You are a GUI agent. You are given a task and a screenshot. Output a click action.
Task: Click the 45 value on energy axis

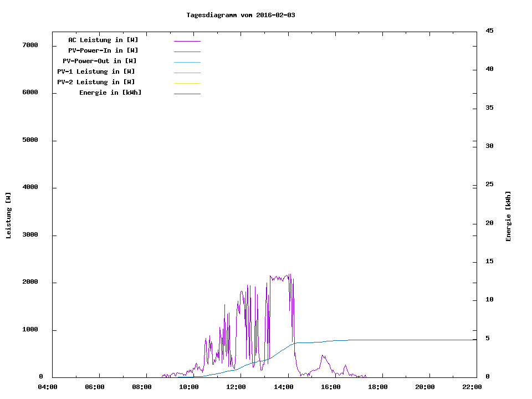click(x=489, y=30)
